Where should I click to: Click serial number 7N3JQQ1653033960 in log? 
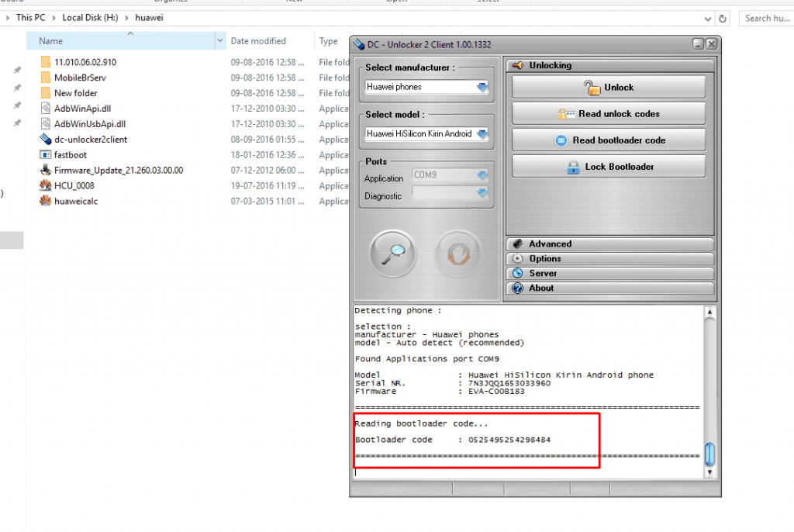(509, 383)
